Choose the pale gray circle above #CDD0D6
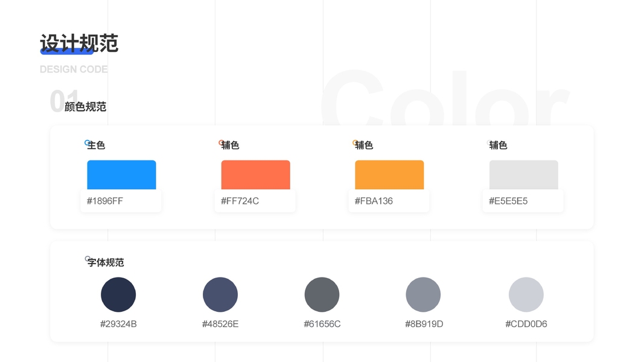644x362 pixels. 526,294
